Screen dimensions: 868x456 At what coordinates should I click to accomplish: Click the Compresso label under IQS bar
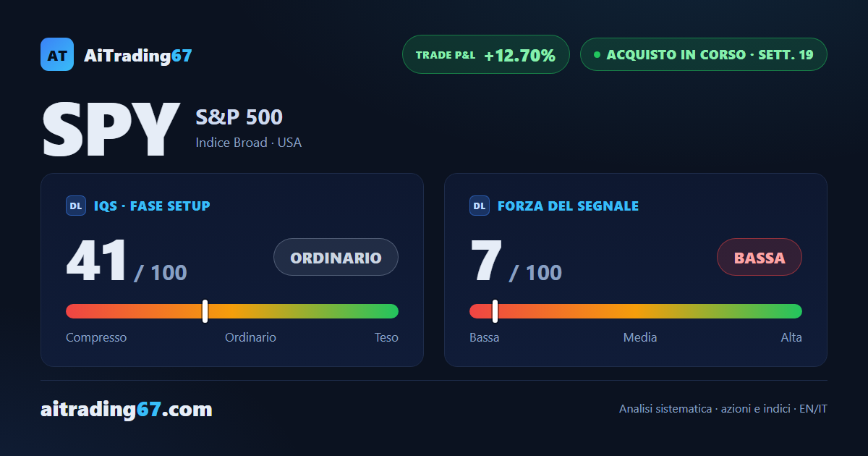[x=96, y=337]
